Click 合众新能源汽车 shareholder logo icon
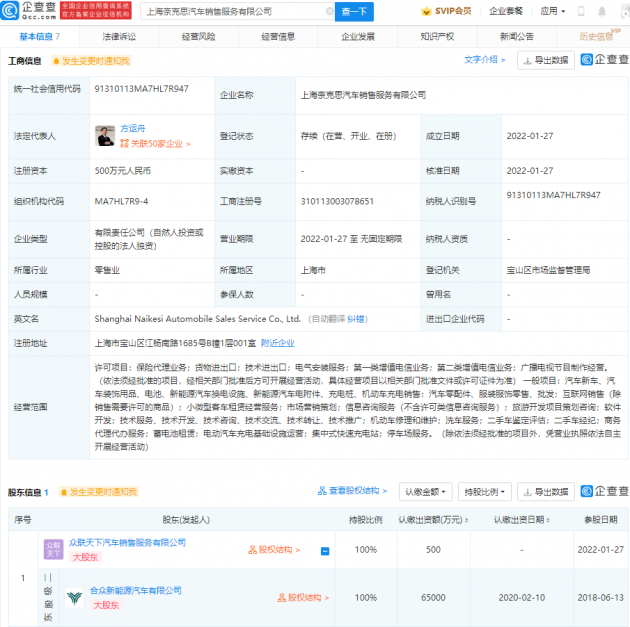The width and height of the screenshot is (630, 627). tap(75, 597)
